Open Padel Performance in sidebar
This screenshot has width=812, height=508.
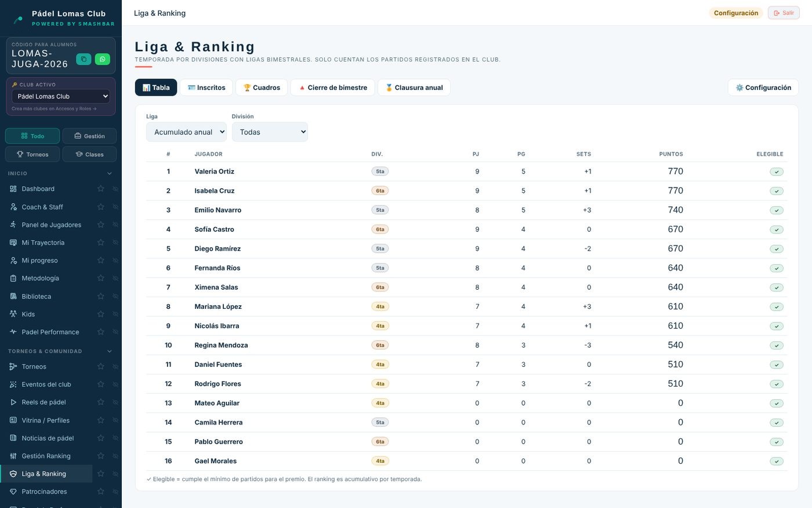point(46,332)
